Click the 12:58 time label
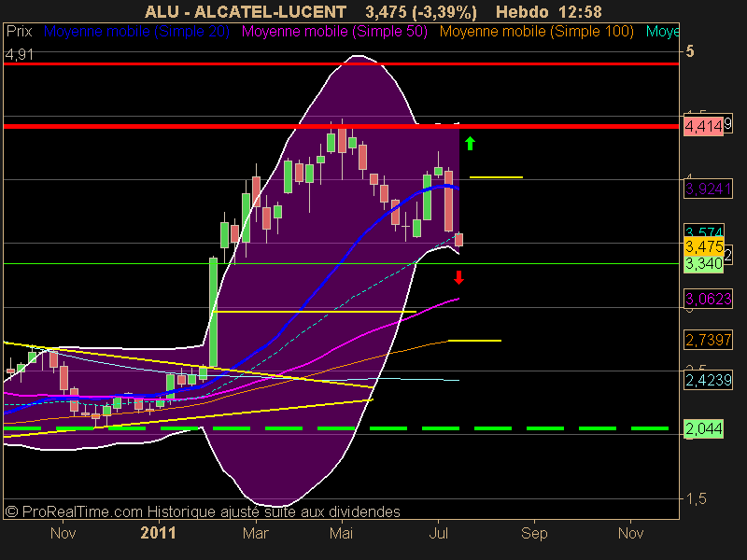The image size is (747, 560). (x=580, y=11)
